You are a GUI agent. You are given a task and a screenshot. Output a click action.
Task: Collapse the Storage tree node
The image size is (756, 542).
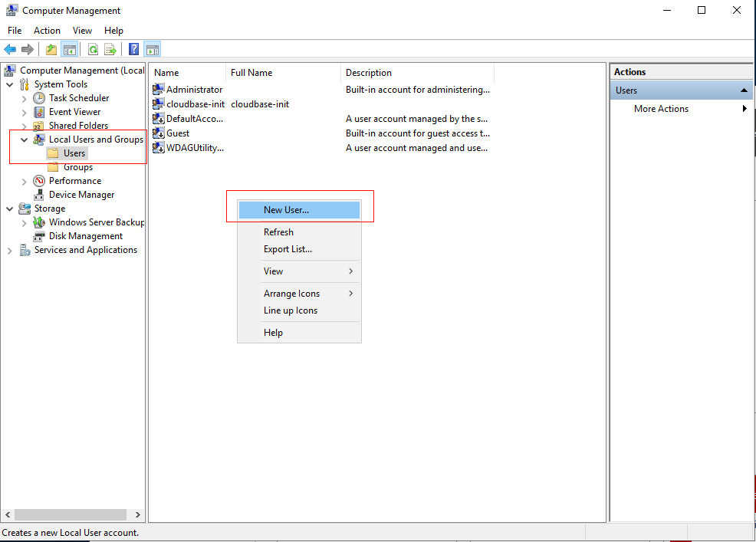click(x=10, y=209)
